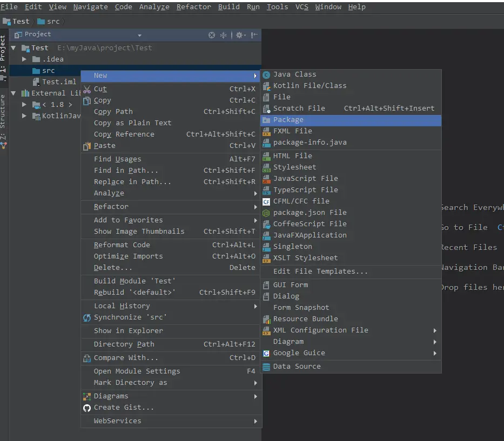Select Package in the New submenu
This screenshot has width=504, height=441.
point(351,120)
